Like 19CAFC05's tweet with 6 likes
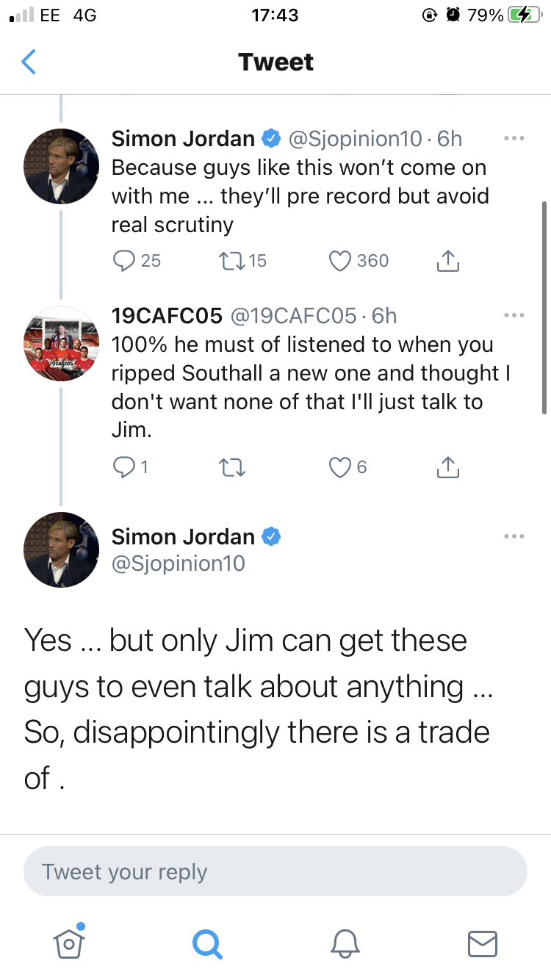 339,467
